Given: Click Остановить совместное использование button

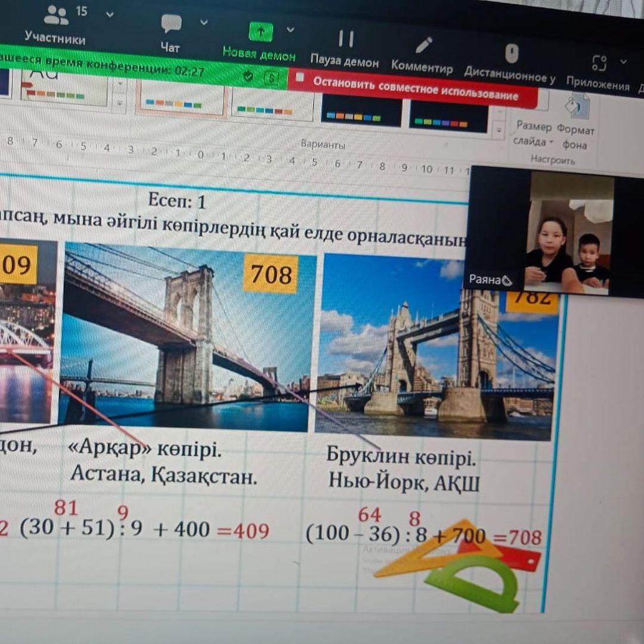Looking at the screenshot, I should click(x=413, y=89).
